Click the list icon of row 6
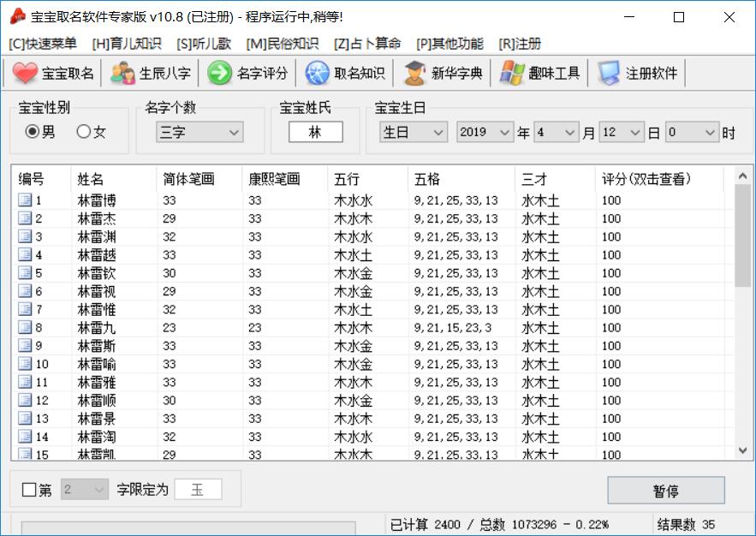The width and height of the screenshot is (756, 536). pos(25,290)
